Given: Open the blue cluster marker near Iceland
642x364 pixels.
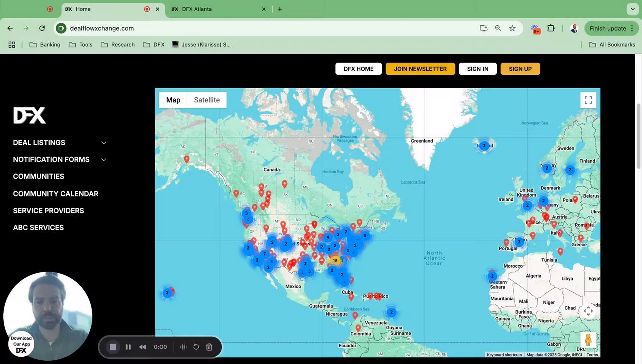Looking at the screenshot, I should (484, 146).
